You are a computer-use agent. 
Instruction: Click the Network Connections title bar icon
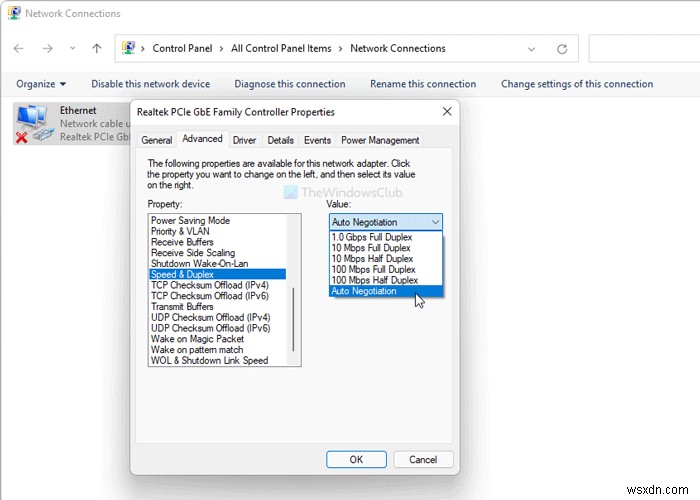[14, 13]
